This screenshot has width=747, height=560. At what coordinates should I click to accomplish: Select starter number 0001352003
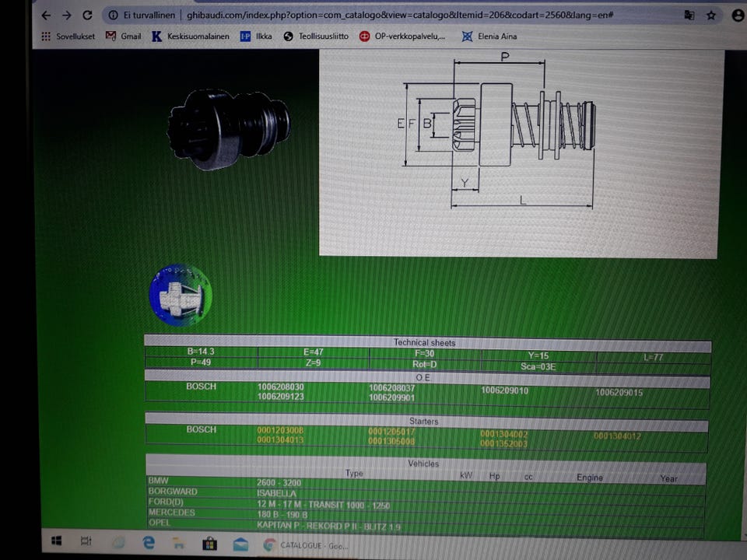[x=504, y=444]
